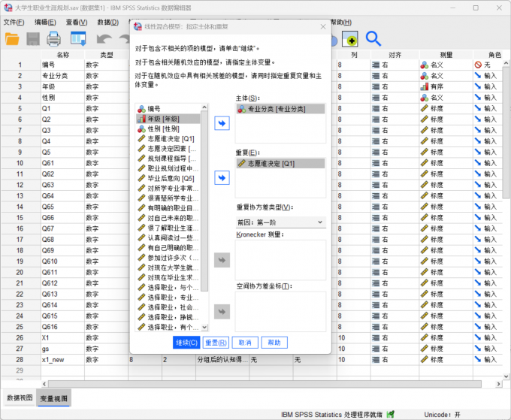Click the variable list scrollbar down arrow
Screen dimensions: 511x420
204,328
